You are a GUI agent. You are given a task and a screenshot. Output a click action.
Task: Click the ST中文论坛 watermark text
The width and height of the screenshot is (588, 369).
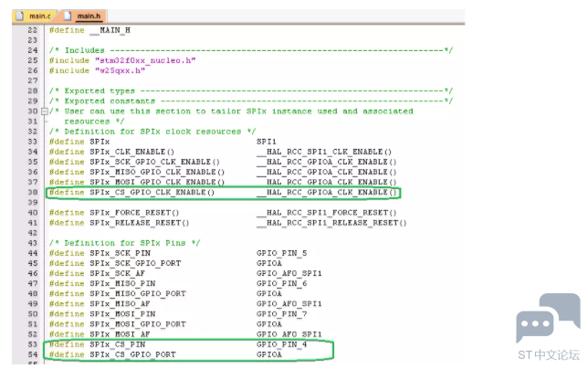(x=548, y=354)
